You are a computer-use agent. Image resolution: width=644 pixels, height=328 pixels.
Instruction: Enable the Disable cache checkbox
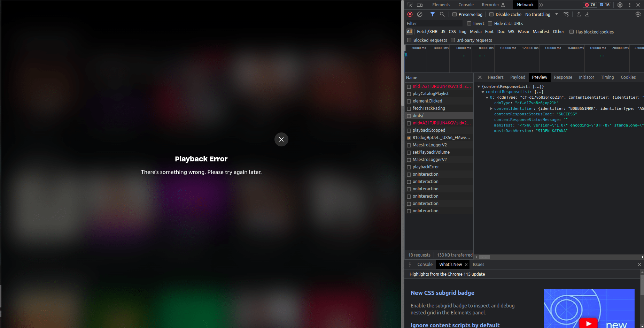click(492, 14)
